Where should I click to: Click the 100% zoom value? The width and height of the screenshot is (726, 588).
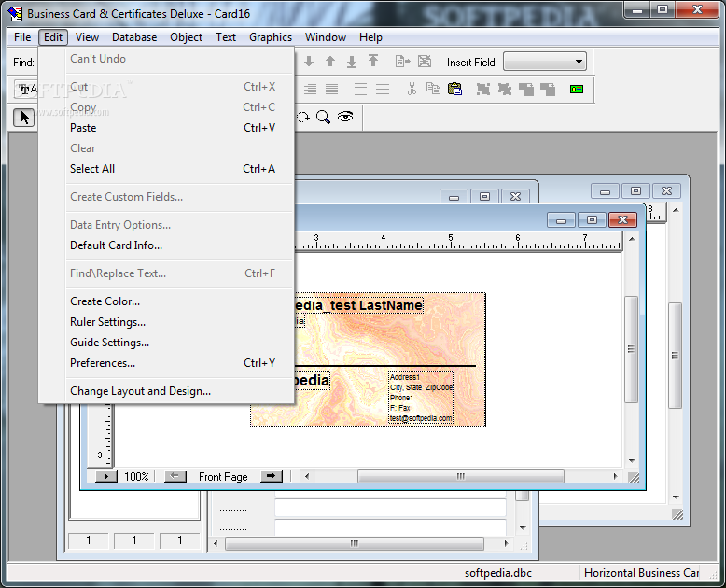pos(136,476)
